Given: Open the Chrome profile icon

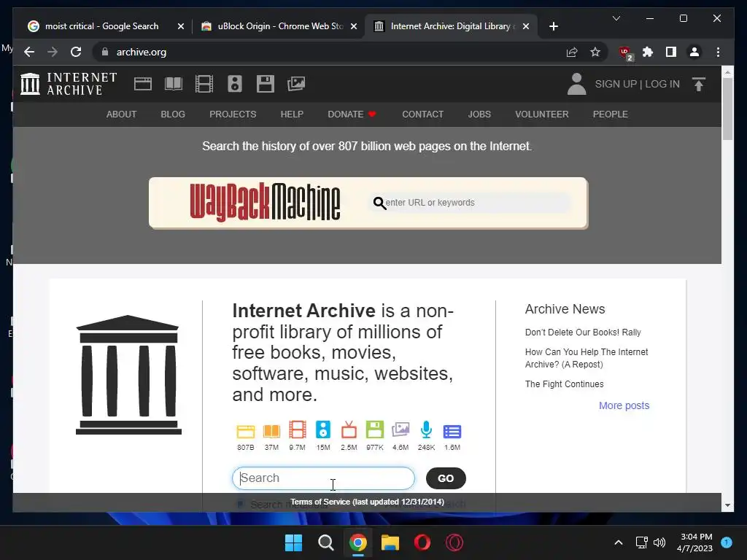Looking at the screenshot, I should [x=694, y=52].
